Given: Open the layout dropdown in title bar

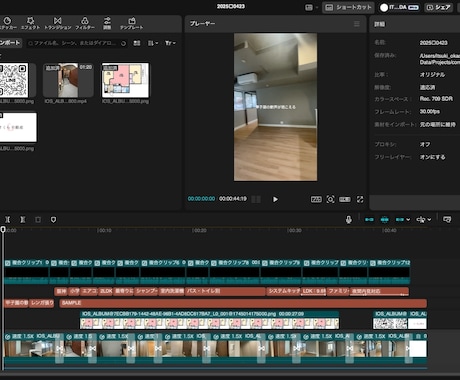Looking at the screenshot, I should 311,7.
